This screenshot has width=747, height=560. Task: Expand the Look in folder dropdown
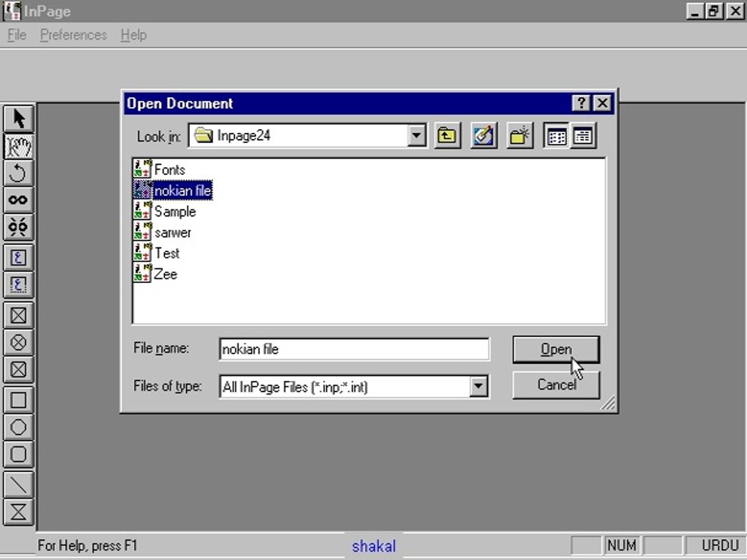point(416,136)
